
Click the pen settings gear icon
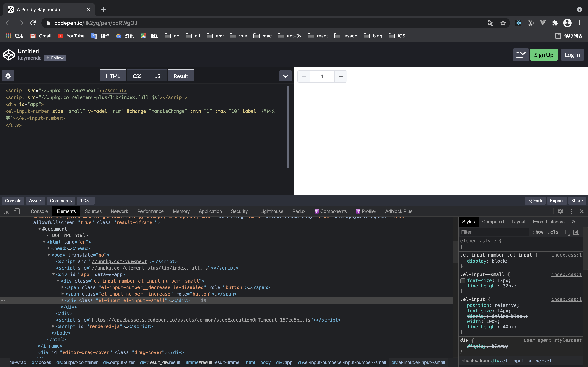[x=8, y=76]
